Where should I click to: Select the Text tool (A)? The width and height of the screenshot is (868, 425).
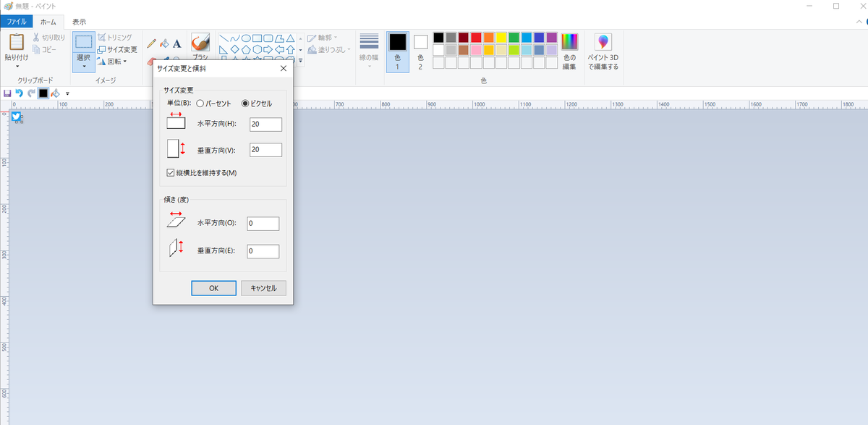(x=177, y=43)
